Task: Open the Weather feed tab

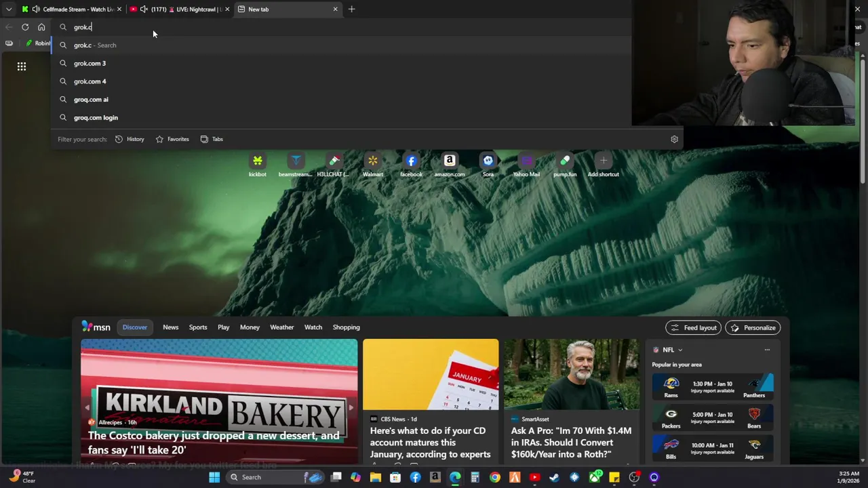Action: (282, 327)
